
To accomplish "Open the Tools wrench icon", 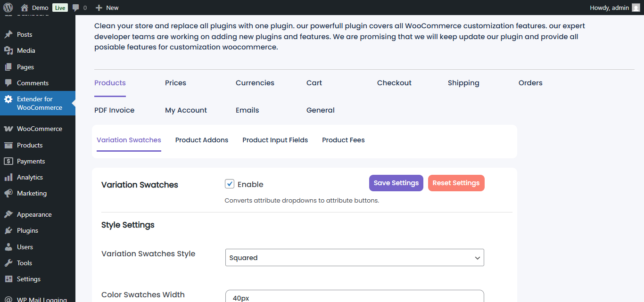I will coord(8,263).
